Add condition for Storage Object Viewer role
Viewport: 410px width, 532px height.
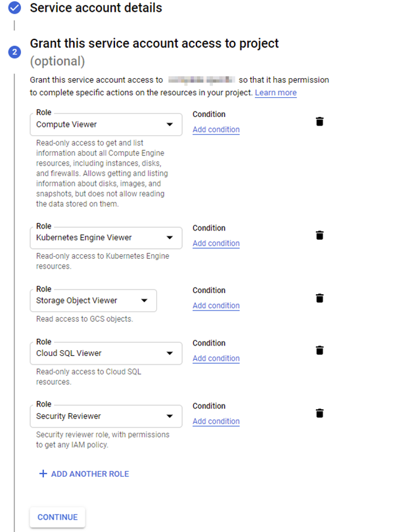click(x=216, y=305)
